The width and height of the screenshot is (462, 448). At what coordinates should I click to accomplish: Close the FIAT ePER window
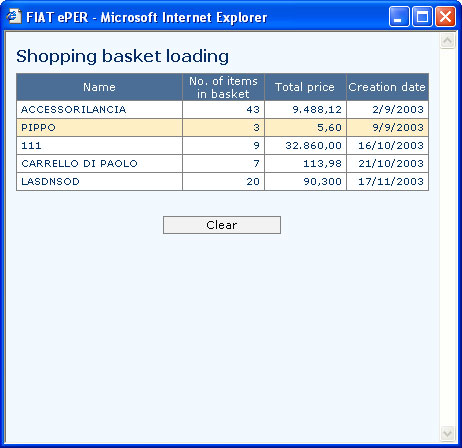click(445, 16)
